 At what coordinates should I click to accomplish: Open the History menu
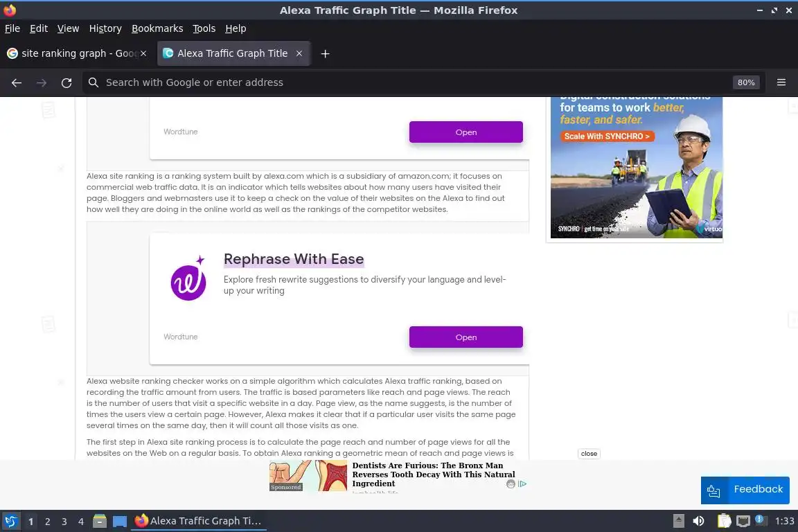pos(105,28)
